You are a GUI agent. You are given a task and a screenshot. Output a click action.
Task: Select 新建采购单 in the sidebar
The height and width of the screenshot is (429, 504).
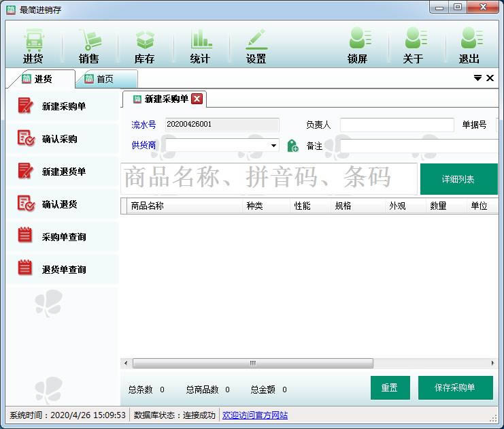(x=63, y=106)
